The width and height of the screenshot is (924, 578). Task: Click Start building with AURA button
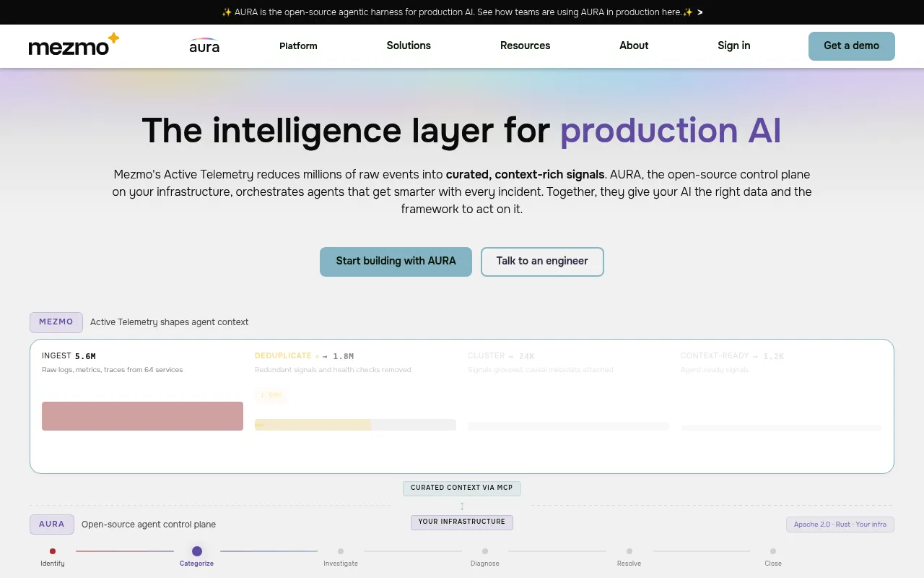coord(396,262)
